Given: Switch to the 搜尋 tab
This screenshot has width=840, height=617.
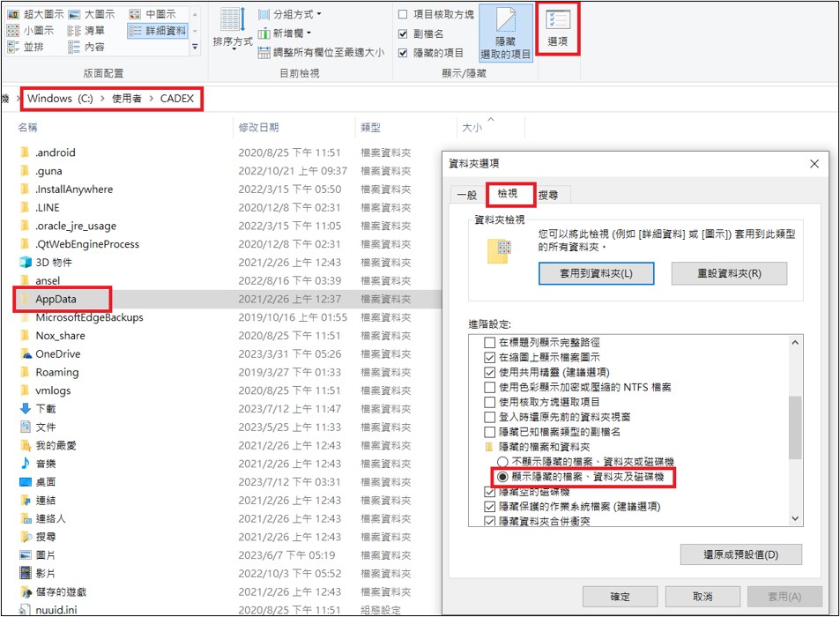Looking at the screenshot, I should tap(548, 195).
